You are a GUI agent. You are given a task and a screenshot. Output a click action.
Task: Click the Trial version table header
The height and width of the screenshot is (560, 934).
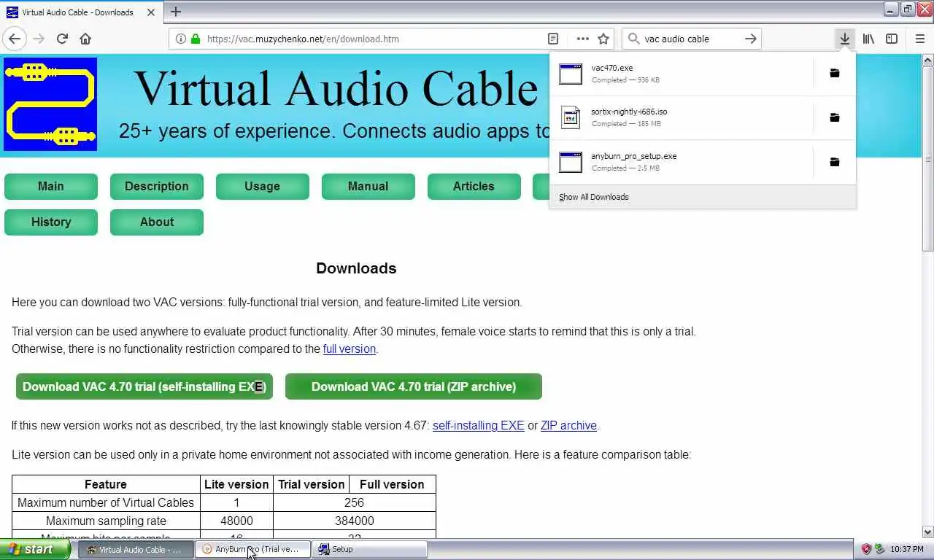312,484
